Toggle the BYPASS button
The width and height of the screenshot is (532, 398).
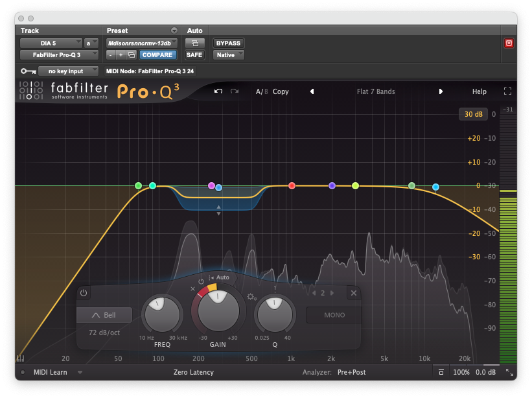point(228,43)
